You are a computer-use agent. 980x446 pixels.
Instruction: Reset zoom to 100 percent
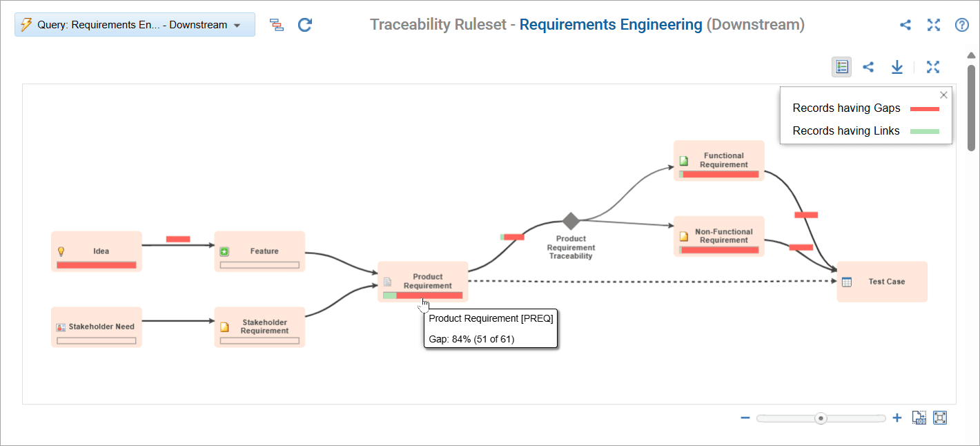click(919, 418)
